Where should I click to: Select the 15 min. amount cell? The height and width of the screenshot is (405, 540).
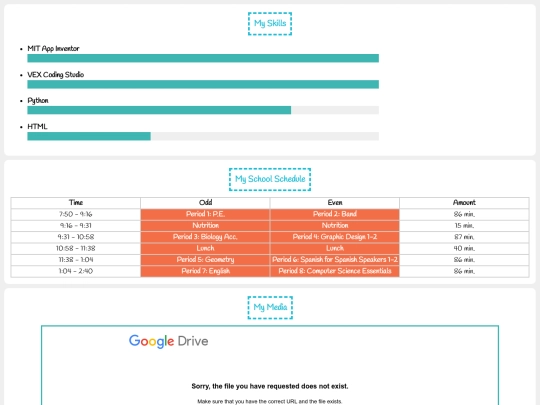click(464, 226)
